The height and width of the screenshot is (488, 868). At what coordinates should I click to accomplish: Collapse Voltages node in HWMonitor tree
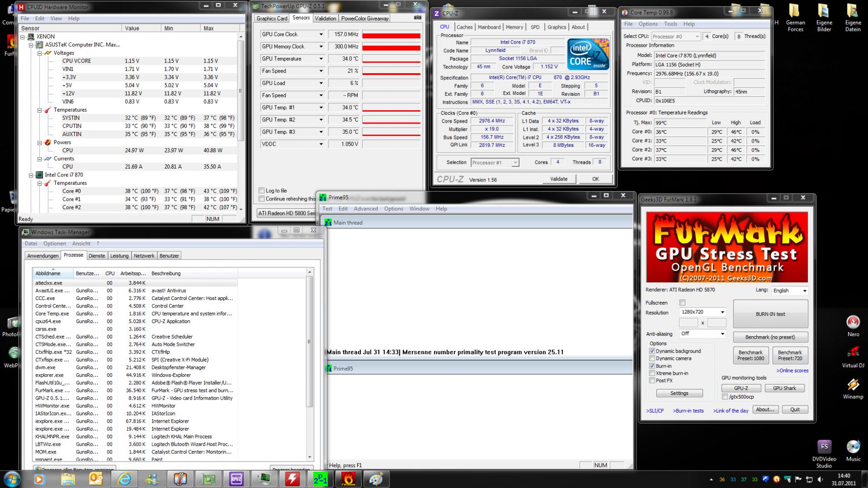39,53
